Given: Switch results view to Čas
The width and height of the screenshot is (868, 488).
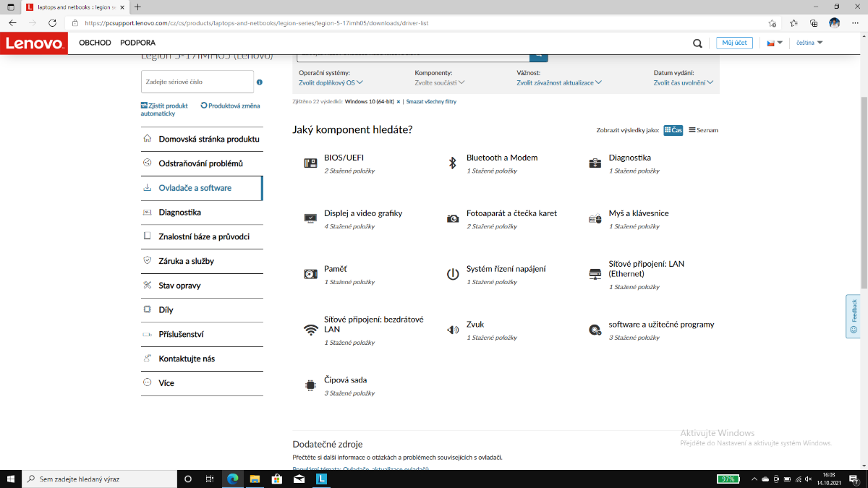Looking at the screenshot, I should coord(673,130).
